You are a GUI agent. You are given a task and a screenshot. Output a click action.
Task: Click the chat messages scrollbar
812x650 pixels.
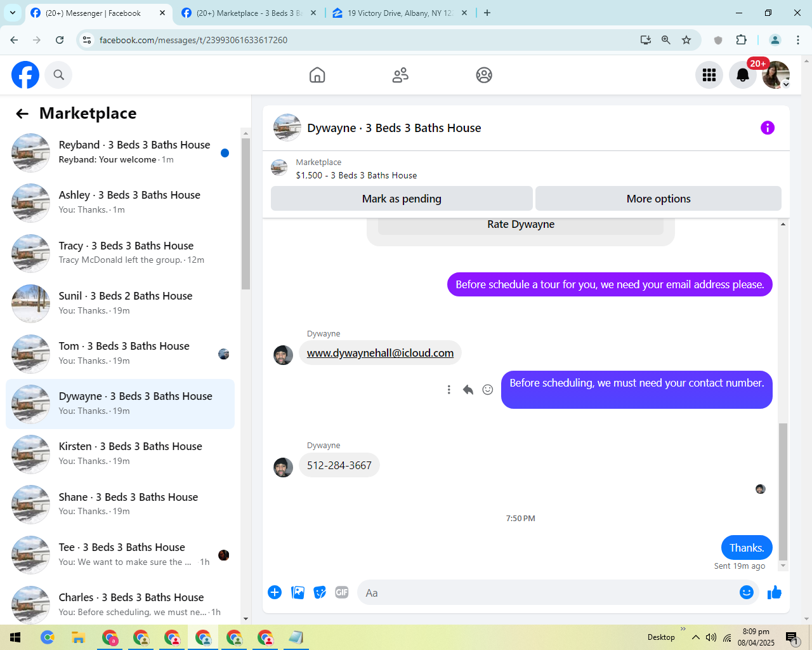click(x=783, y=492)
